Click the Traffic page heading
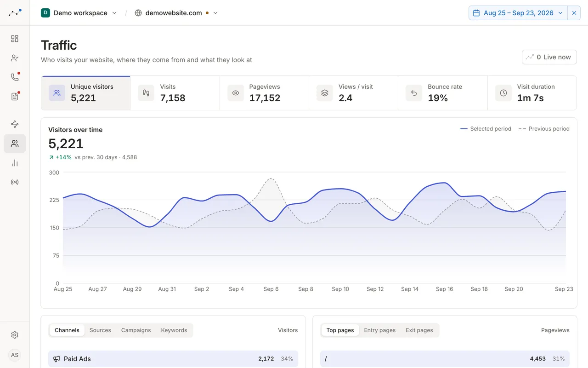Image resolution: width=588 pixels, height=368 pixels. 59,45
